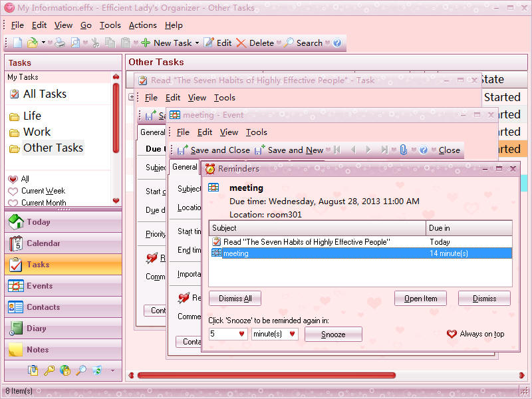Click the magnifier search icon at bottom left
This screenshot has height=399, width=532.
click(82, 370)
